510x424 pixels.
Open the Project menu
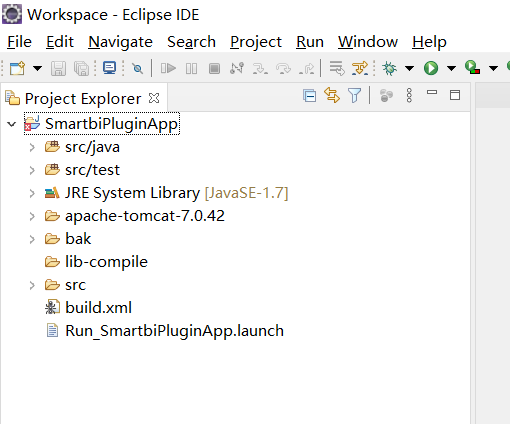pos(256,42)
